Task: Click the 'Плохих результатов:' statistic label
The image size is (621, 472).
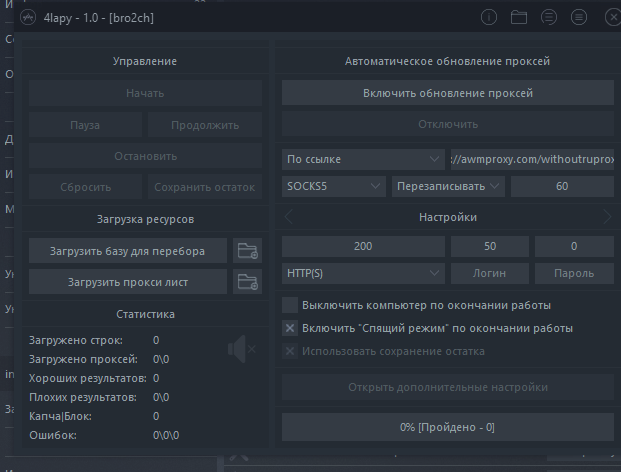Action: tap(83, 397)
